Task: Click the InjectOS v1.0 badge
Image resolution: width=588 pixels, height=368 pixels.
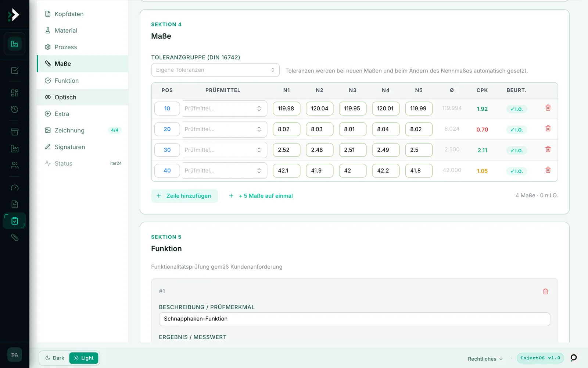Action: tap(540, 358)
